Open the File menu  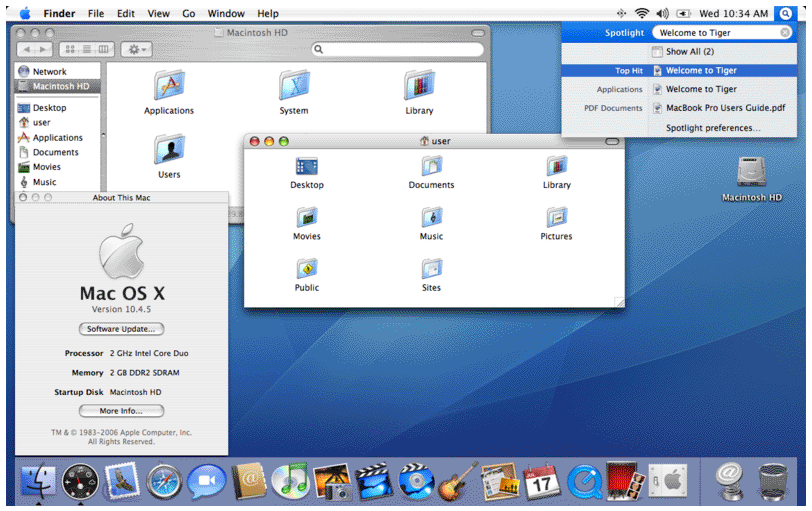[96, 13]
